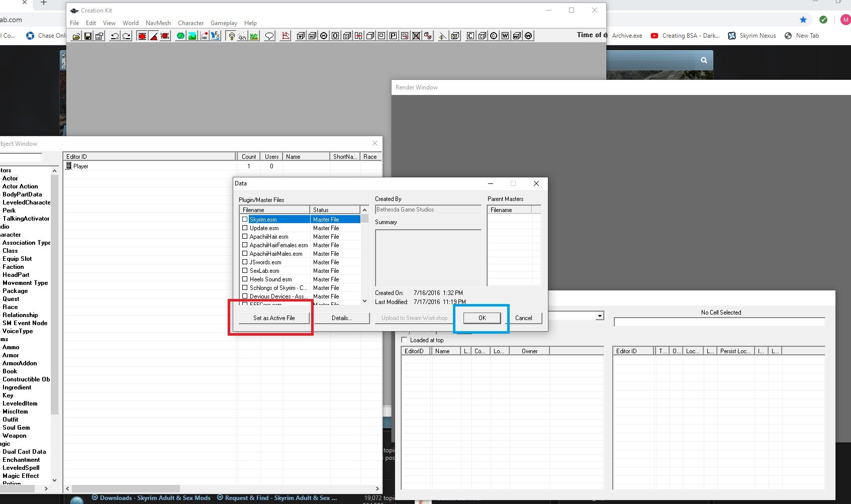Toggle the snap to angle icon
Image resolution: width=851 pixels, height=504 pixels.
[154, 36]
